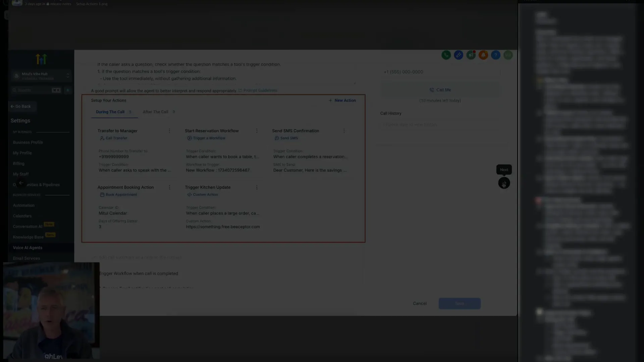Click the Transfer to Manager card title
This screenshot has width=644, height=362.
pos(117,131)
